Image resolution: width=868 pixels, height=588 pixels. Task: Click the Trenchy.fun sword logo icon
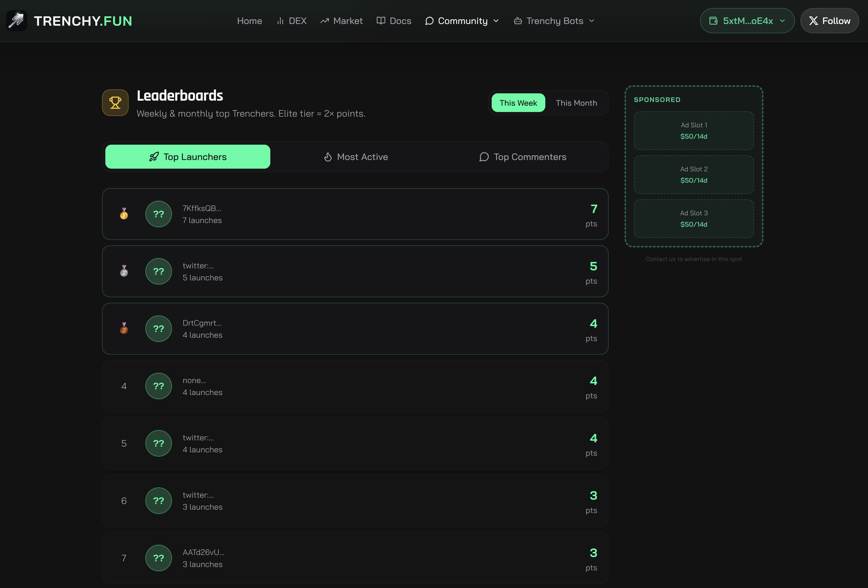17,21
